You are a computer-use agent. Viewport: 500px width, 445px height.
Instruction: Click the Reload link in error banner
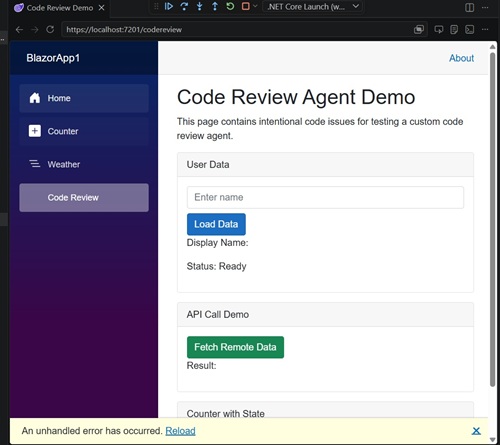(180, 431)
